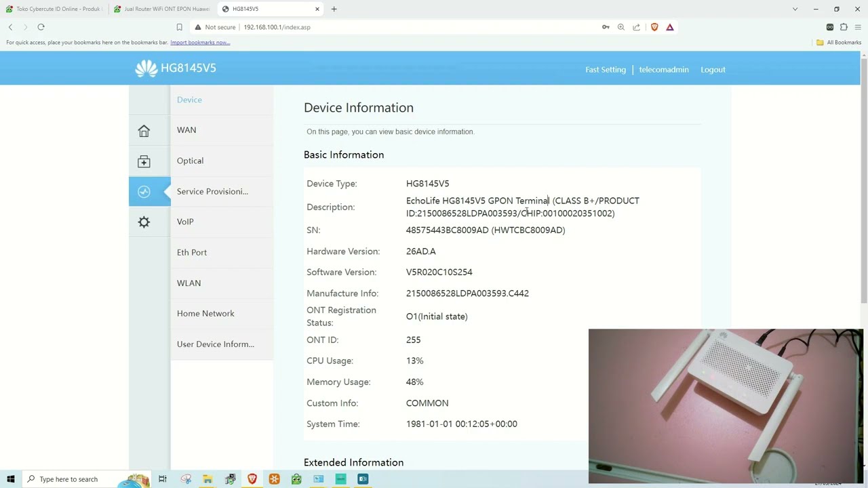Share this page via share icon

coord(636,27)
